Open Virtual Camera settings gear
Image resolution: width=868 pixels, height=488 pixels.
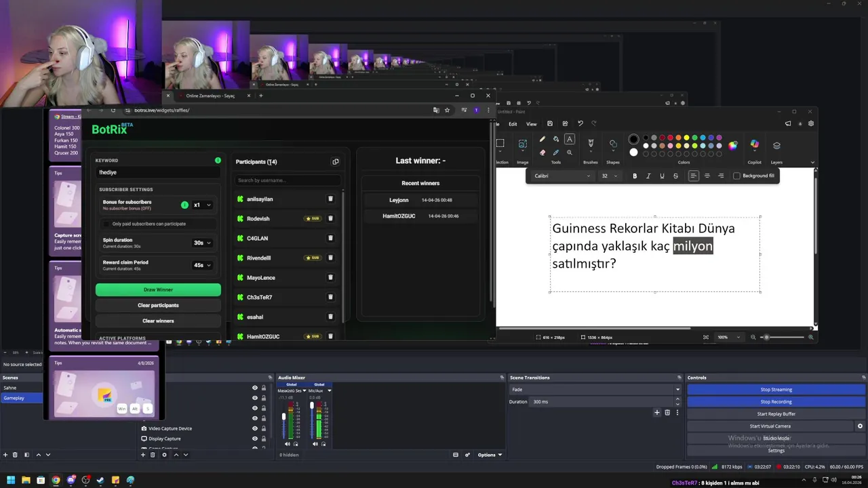click(860, 426)
